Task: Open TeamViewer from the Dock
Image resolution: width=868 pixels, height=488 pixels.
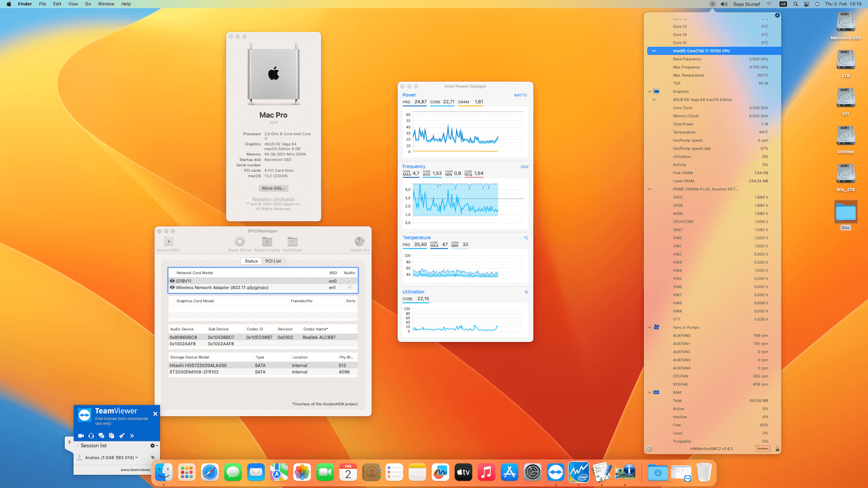Action: pos(556,473)
